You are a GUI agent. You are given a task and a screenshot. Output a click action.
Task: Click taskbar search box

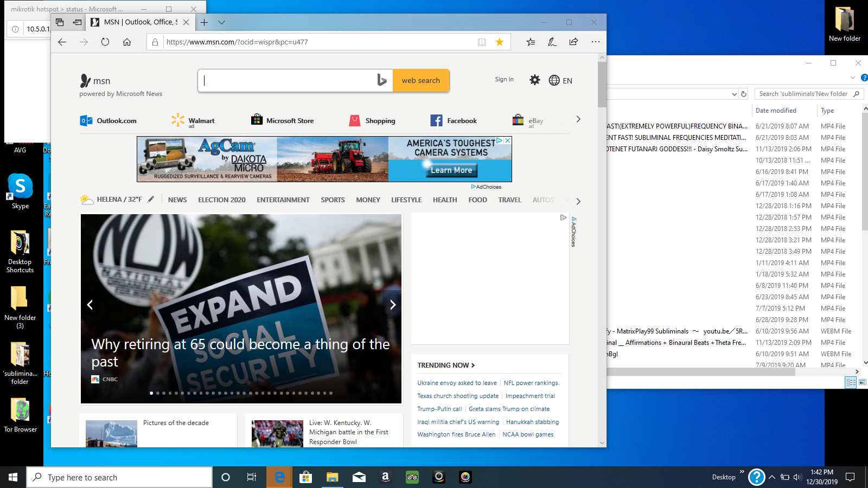click(x=119, y=477)
